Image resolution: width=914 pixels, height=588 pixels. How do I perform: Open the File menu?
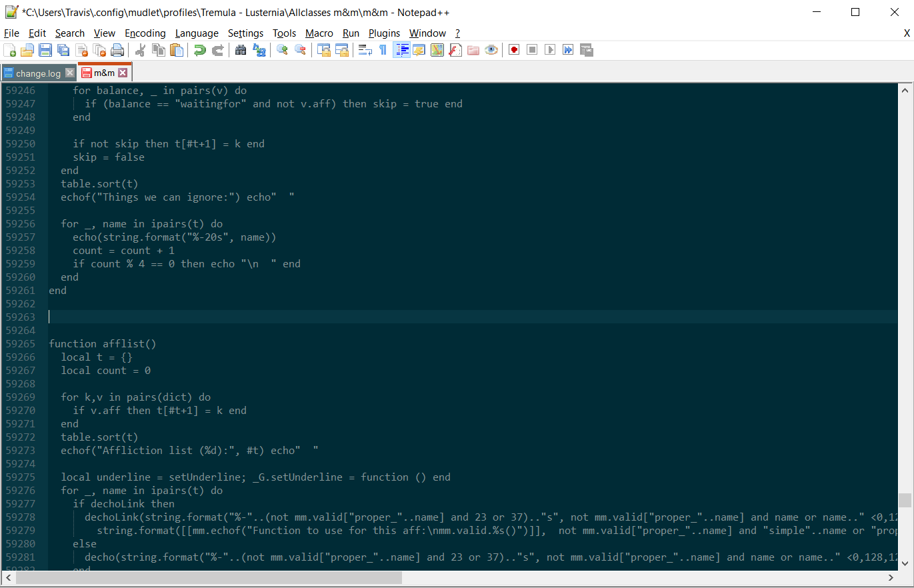tap(11, 33)
